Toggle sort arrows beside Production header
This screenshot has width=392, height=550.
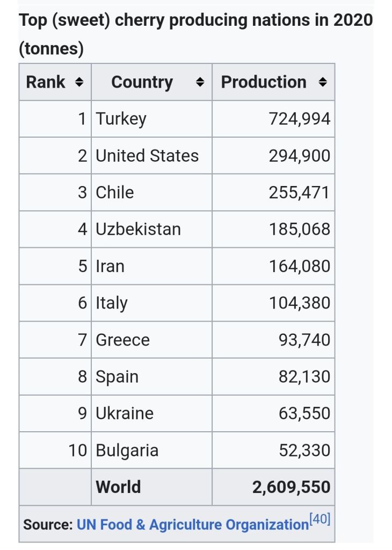[322, 82]
